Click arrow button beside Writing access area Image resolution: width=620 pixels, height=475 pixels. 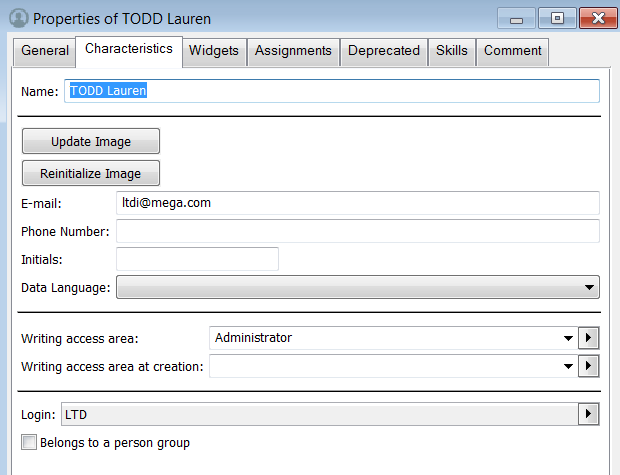(x=589, y=338)
